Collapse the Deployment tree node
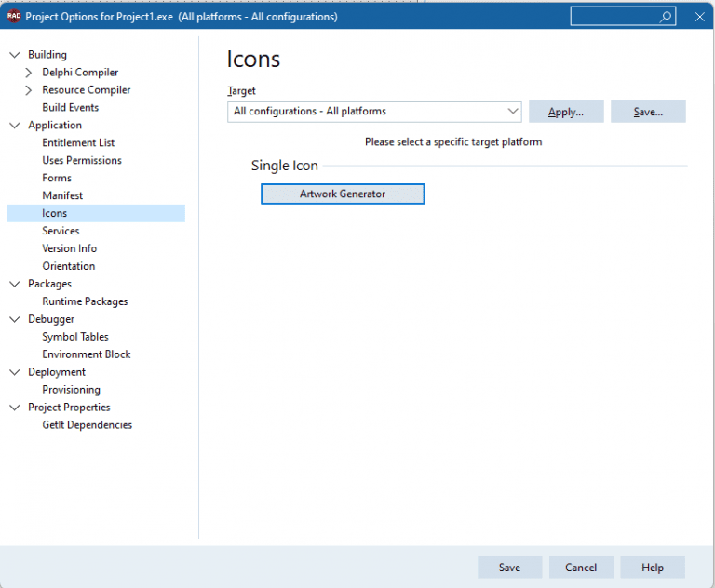The height and width of the screenshot is (588, 715). click(15, 372)
